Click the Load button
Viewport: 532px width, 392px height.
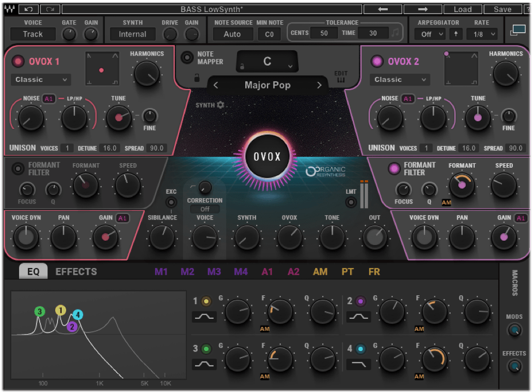pos(462,9)
